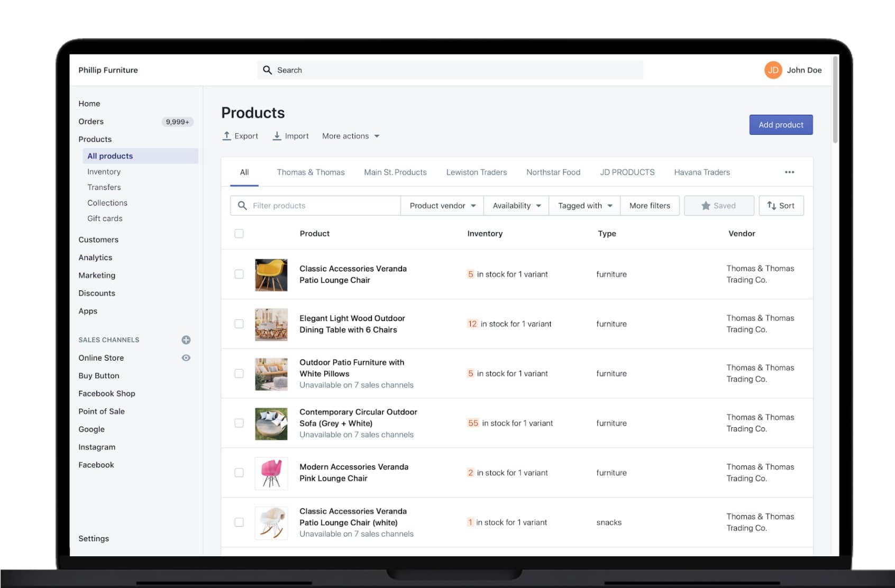Open the More actions dropdown
Screen dimensions: 895x588
[x=350, y=136]
